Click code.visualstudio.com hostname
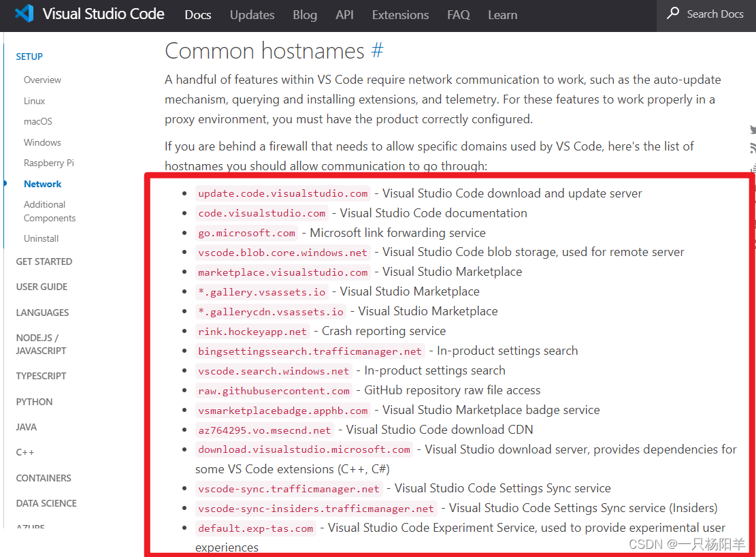Screen dimensions: 756x557 [262, 213]
